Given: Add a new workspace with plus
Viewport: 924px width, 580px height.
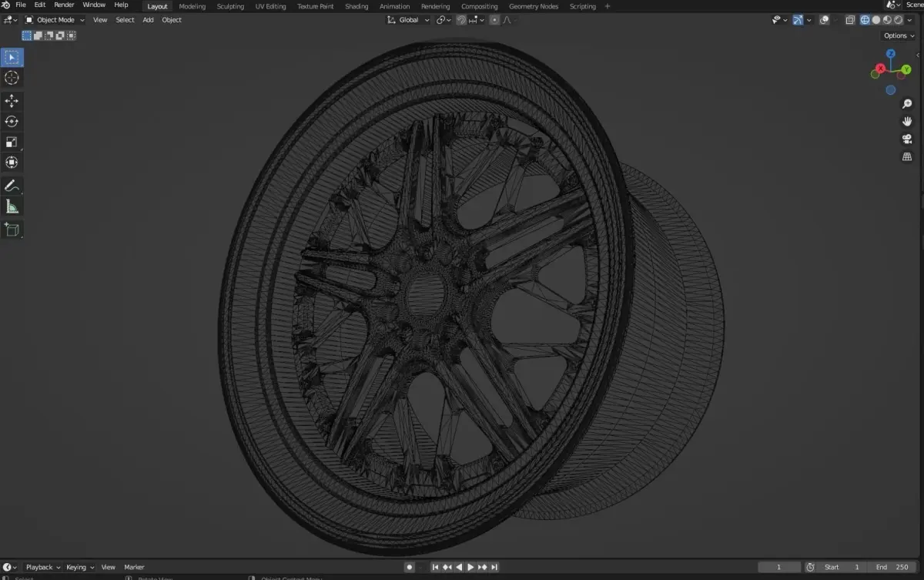Looking at the screenshot, I should pyautogui.click(x=608, y=6).
